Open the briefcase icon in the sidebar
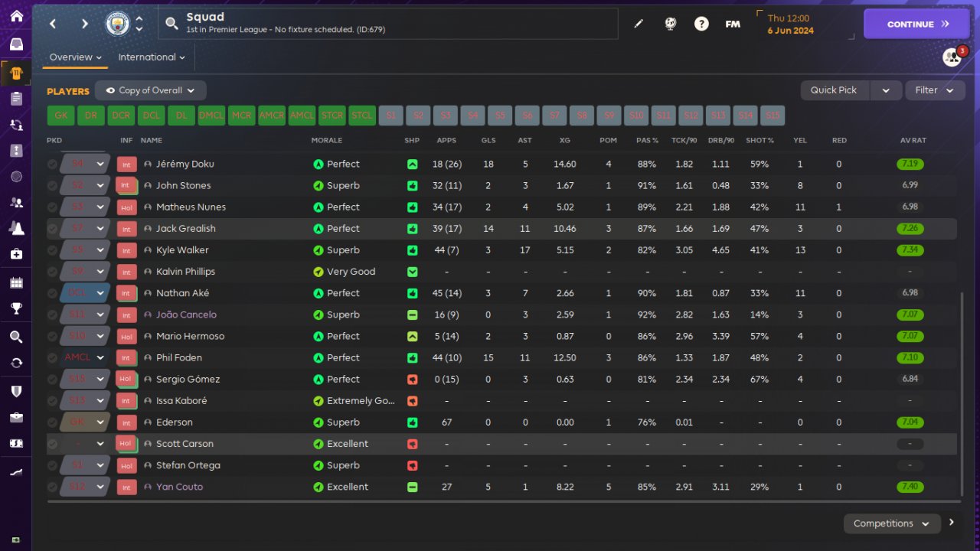980x551 pixels. click(16, 417)
